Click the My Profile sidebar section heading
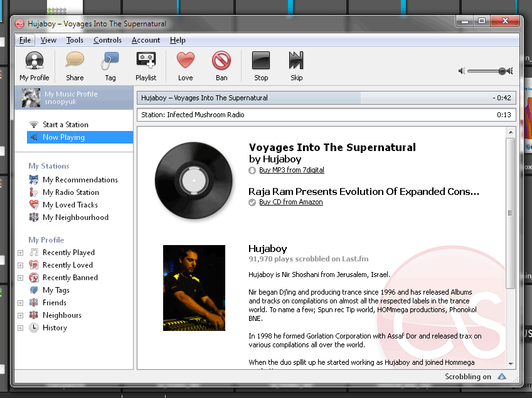 click(x=46, y=240)
